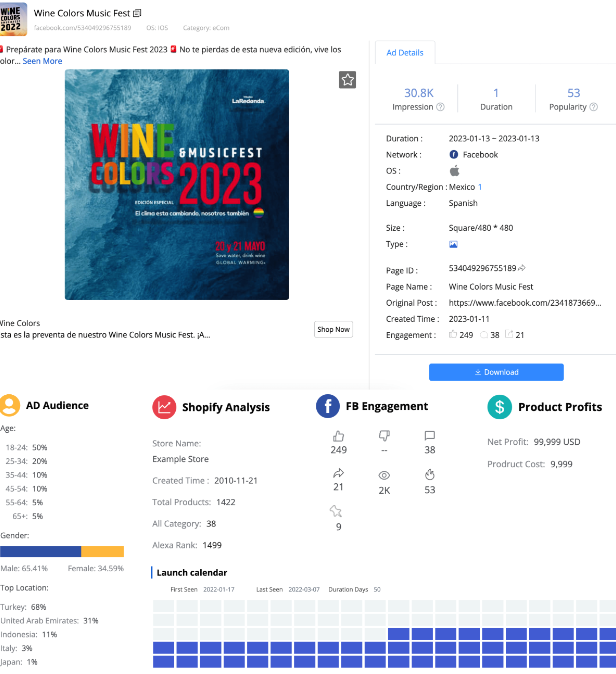This screenshot has width=616, height=674.
Task: Click the Seen More link
Action: click(42, 61)
